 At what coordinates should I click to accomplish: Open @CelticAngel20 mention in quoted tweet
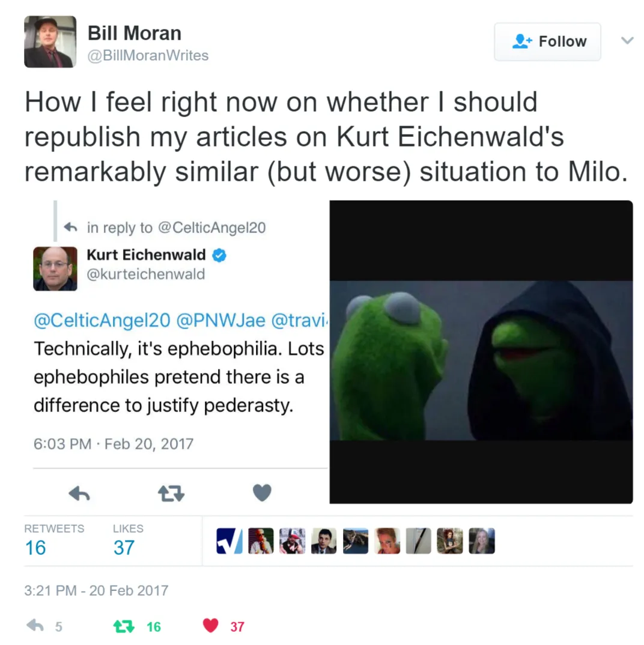coord(102,321)
